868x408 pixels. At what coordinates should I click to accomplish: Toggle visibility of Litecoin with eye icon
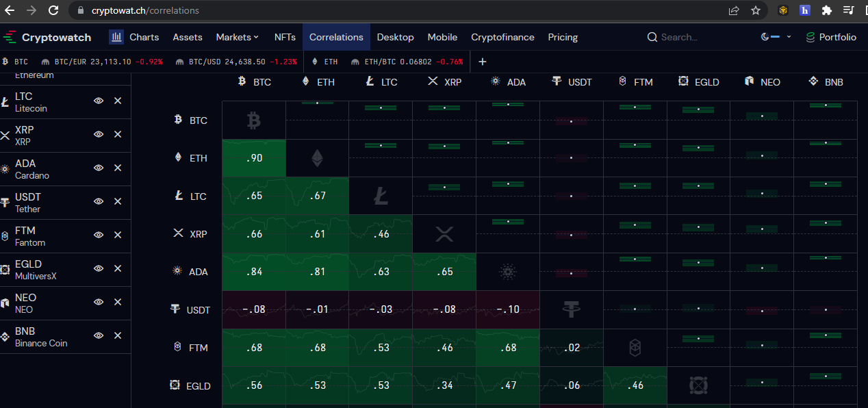[x=99, y=101]
